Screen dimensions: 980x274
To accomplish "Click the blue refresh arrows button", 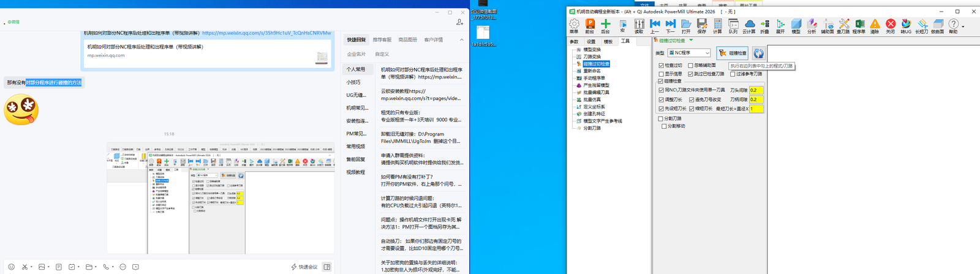I will pyautogui.click(x=759, y=53).
